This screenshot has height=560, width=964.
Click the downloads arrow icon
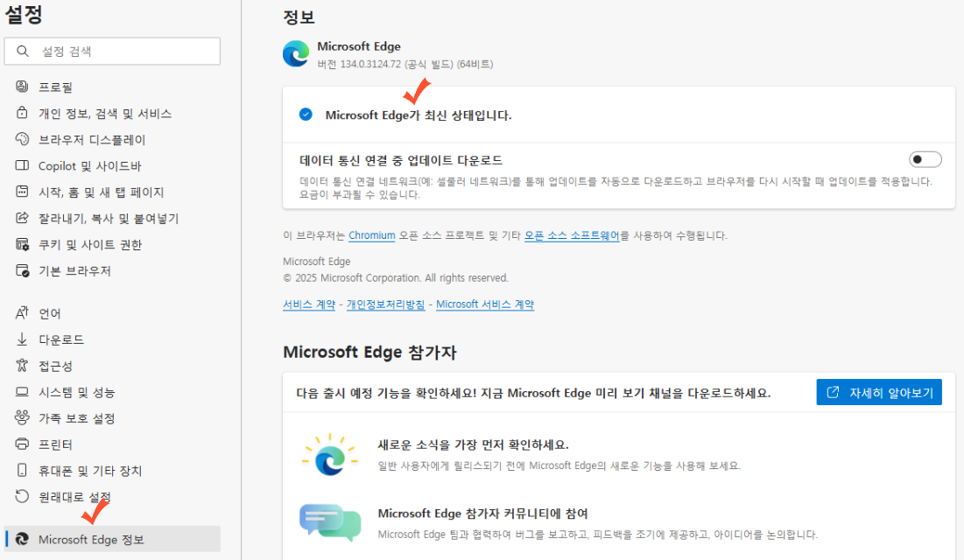(22, 339)
